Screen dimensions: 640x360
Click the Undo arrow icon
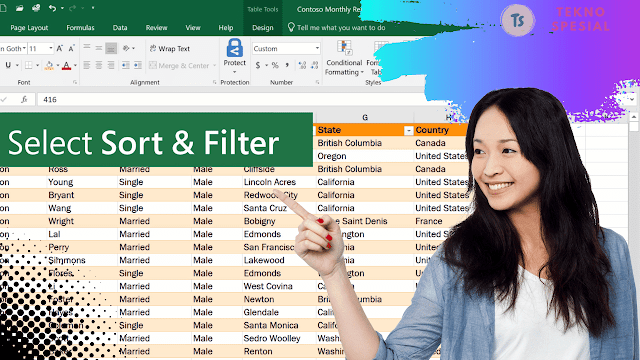pyautogui.click(x=52, y=8)
